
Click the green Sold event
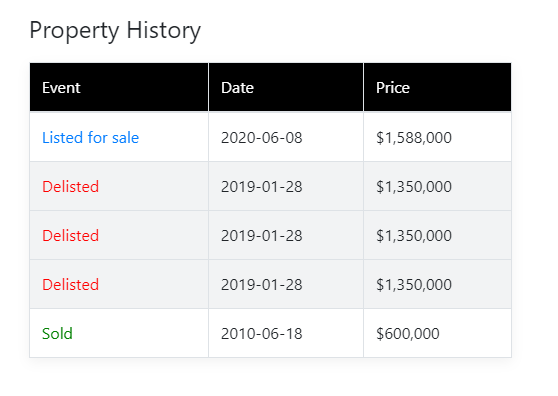(x=57, y=334)
